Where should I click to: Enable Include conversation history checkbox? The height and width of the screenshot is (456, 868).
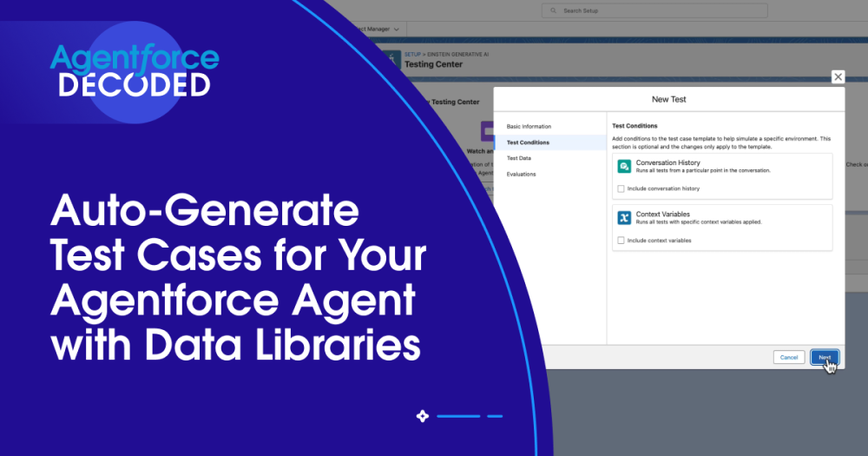tap(621, 188)
